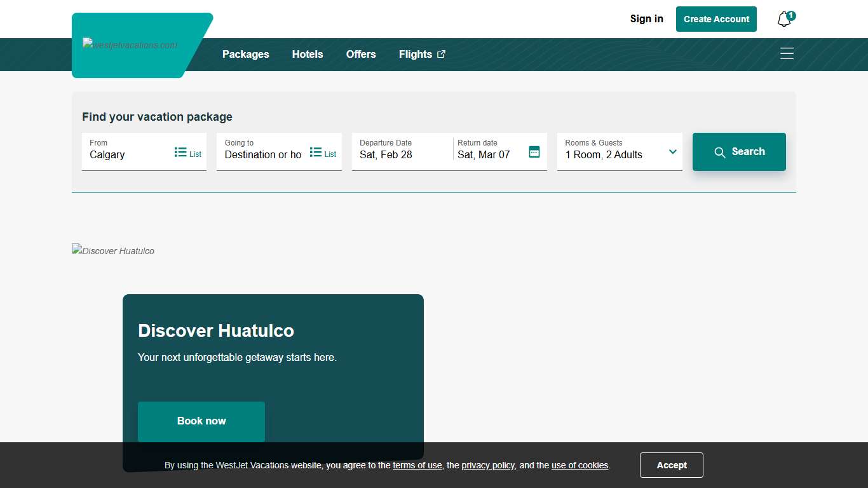Select the Packages nav item
Image resolution: width=868 pixels, height=488 pixels.
[x=246, y=55]
